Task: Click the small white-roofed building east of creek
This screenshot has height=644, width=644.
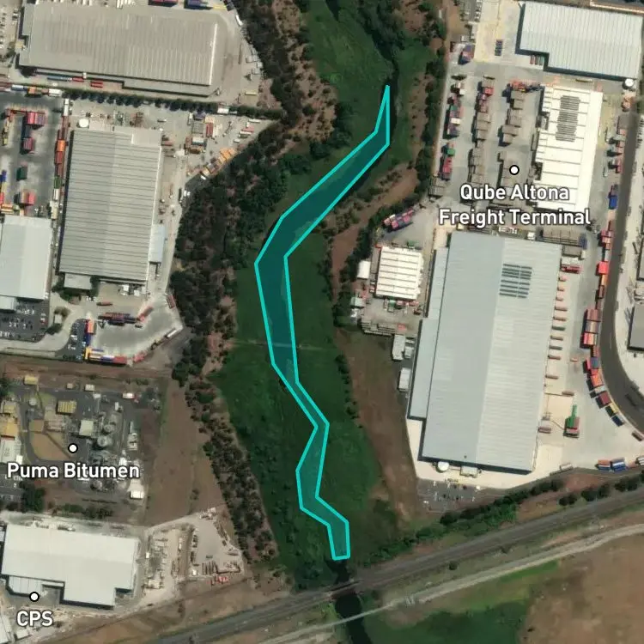Action: pyautogui.click(x=398, y=272)
